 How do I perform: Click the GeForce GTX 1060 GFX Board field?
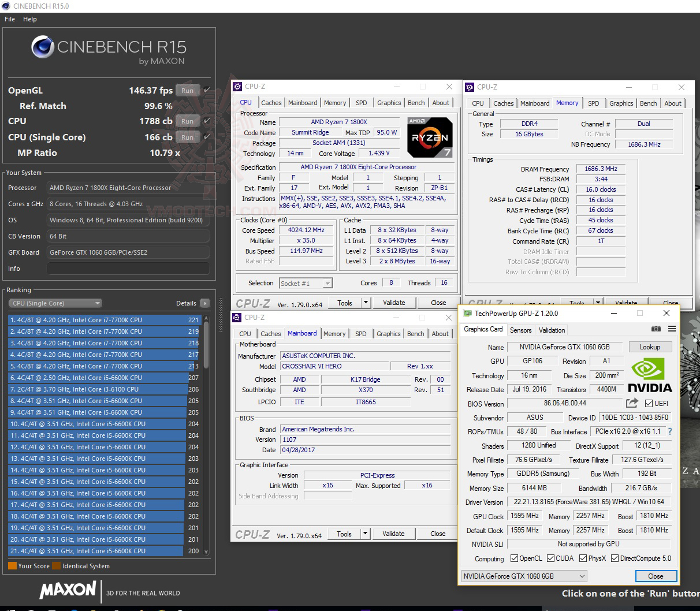pos(128,252)
